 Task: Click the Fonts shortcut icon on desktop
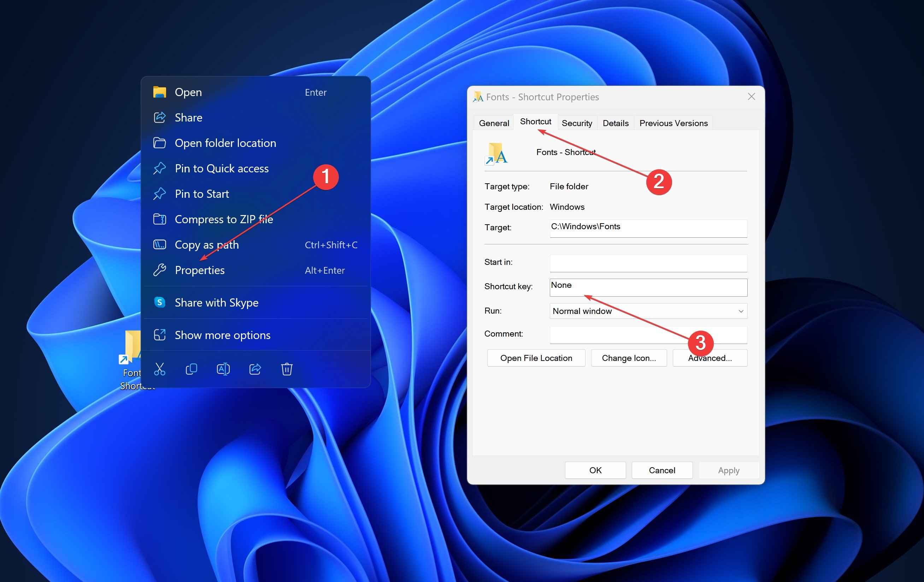coord(130,348)
